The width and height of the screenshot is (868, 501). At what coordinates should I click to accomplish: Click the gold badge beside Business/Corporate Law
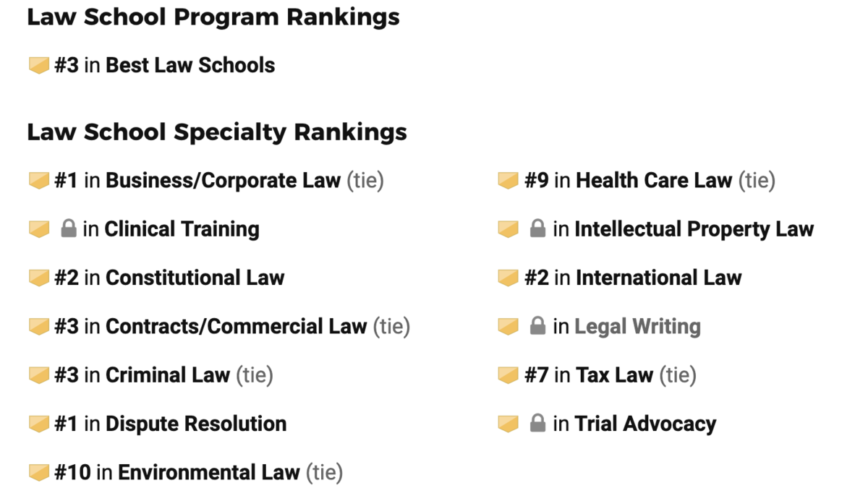point(38,181)
